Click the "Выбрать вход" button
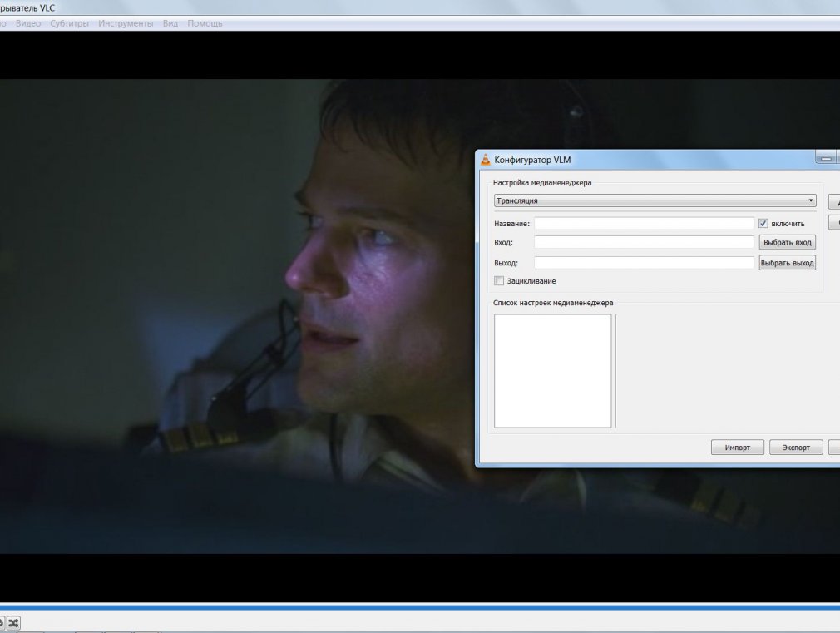Viewport: 840px width, 633px height. pyautogui.click(x=787, y=242)
